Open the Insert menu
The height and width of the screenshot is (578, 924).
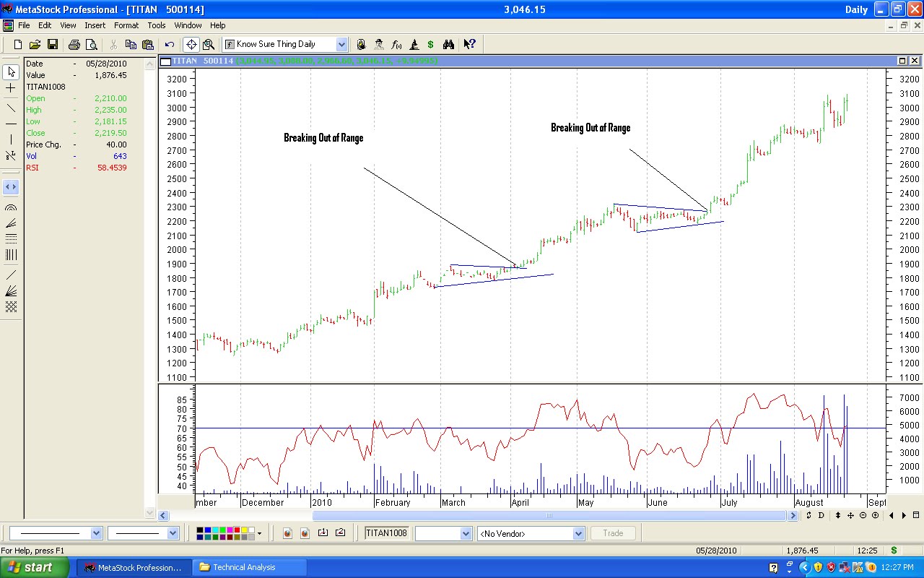point(95,25)
